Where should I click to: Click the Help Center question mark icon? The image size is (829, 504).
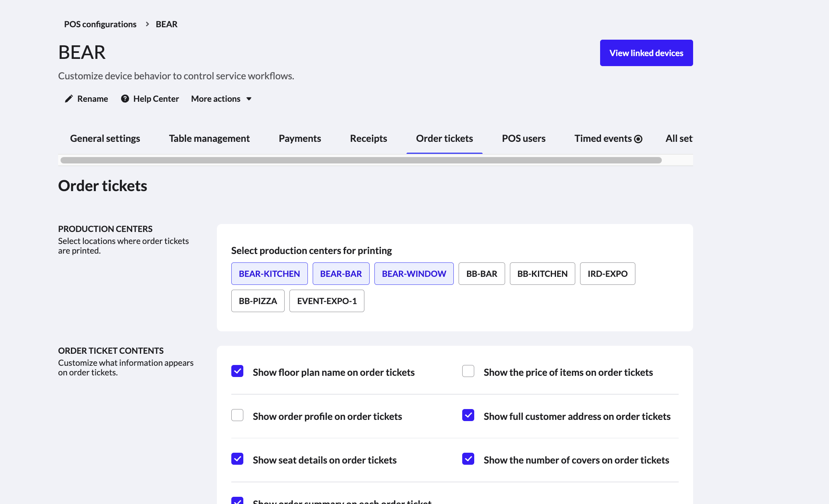coord(125,99)
